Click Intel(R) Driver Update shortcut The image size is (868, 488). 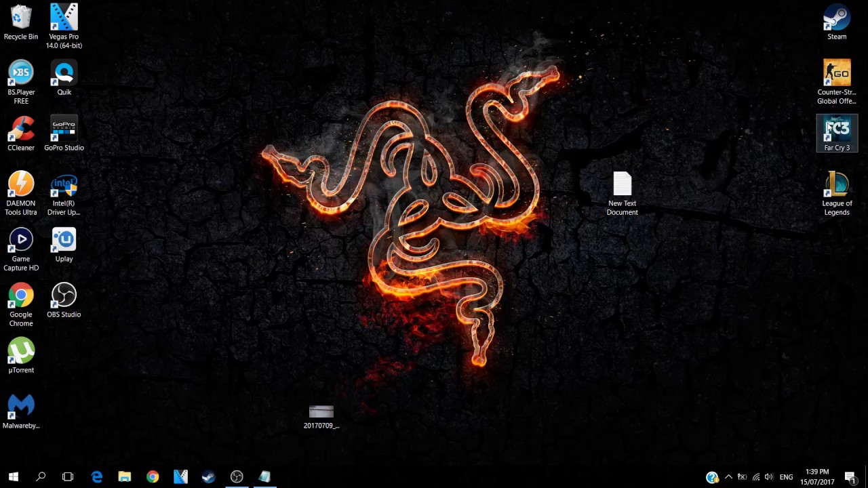pyautogui.click(x=64, y=193)
